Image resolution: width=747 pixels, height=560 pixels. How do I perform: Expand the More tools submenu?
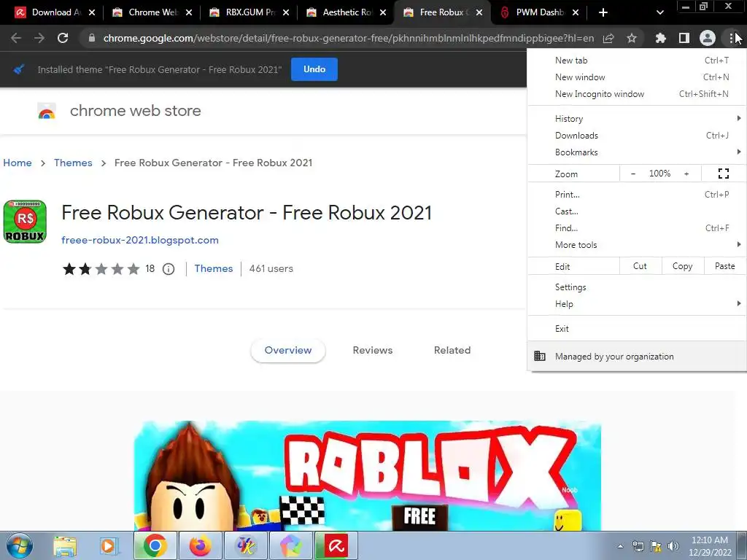coord(636,245)
